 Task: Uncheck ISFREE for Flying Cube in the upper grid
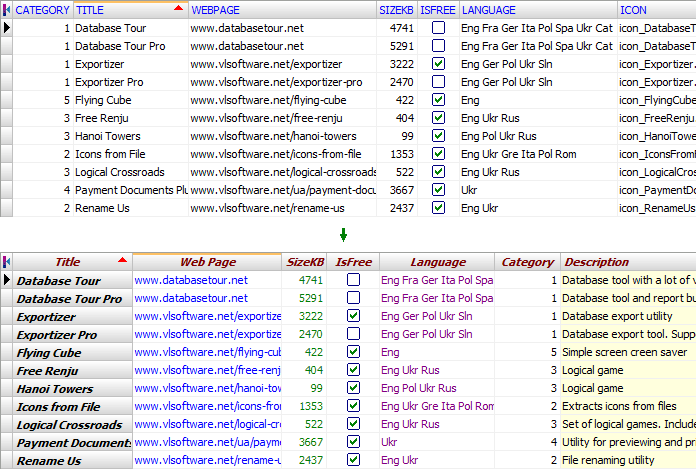click(x=438, y=100)
